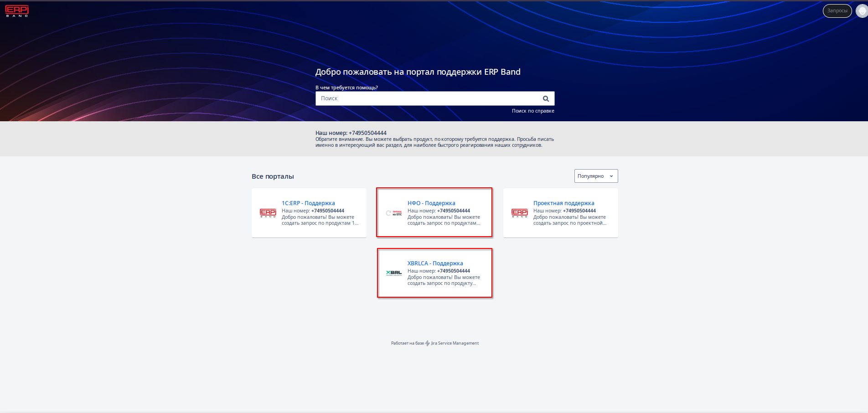Expand the Популярно sort dropdown

click(596, 176)
